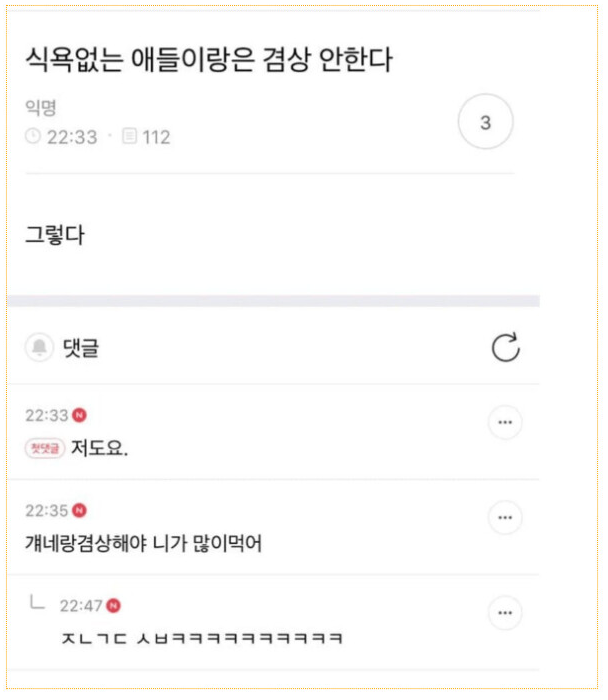
Task: Click the view count icon beside 112
Action: (129, 137)
